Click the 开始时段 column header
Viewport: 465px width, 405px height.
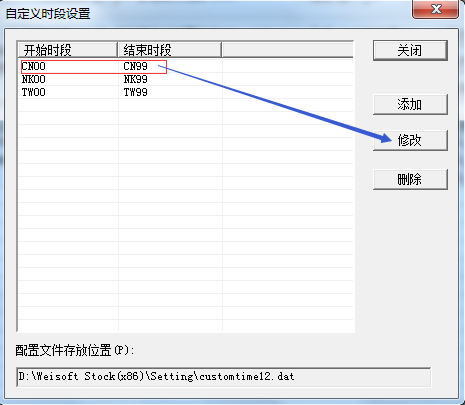[68, 50]
